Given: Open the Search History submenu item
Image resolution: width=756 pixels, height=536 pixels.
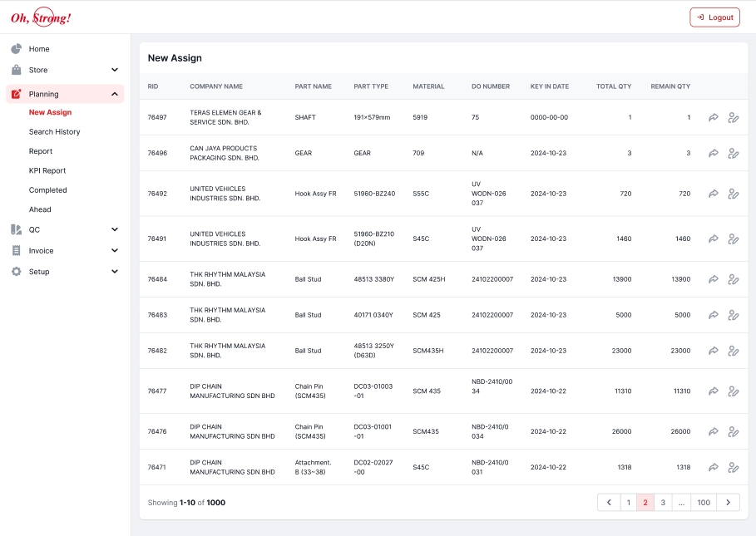Looking at the screenshot, I should [x=54, y=132].
